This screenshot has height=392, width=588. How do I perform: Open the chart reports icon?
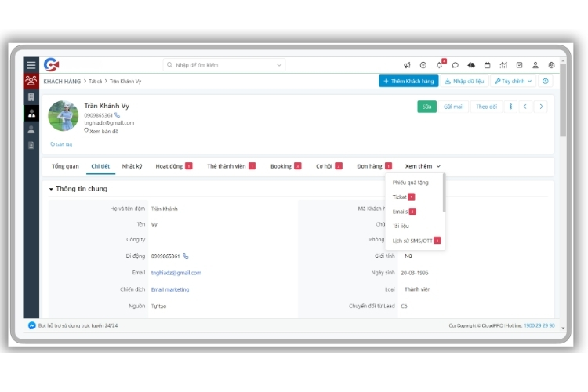(x=503, y=65)
